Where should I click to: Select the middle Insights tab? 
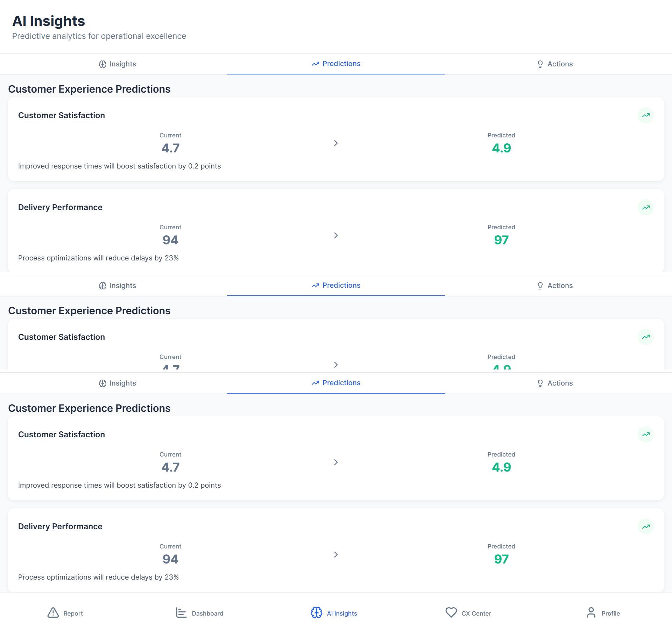click(x=118, y=286)
